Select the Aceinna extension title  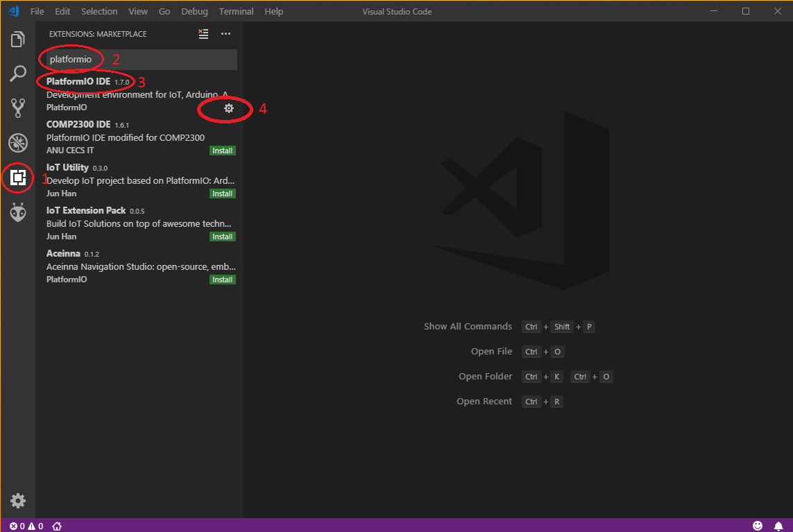point(63,253)
